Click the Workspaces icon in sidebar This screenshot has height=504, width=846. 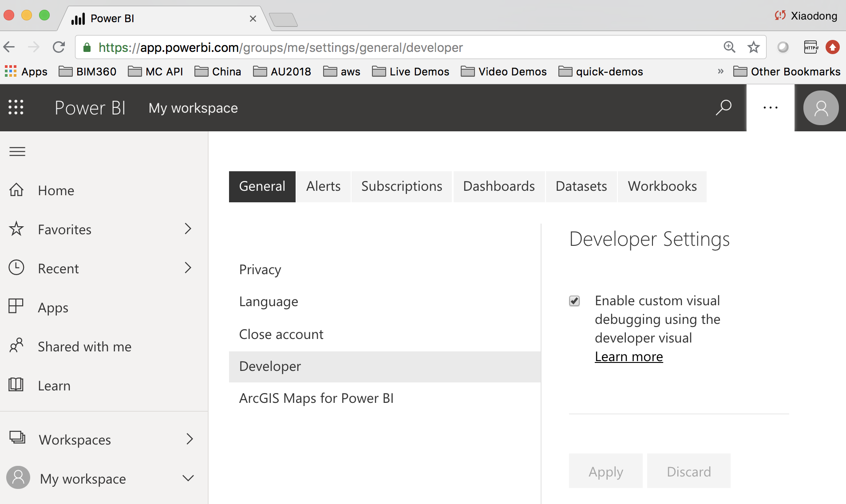(x=17, y=438)
